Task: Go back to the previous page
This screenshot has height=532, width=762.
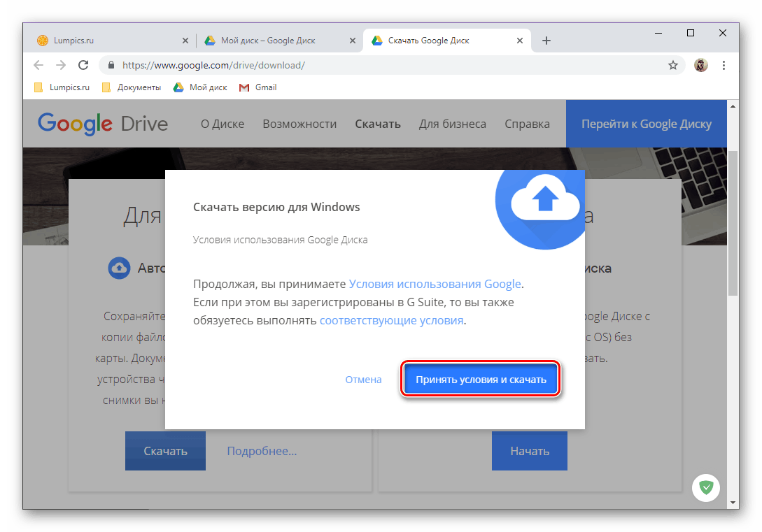Action: [x=38, y=65]
